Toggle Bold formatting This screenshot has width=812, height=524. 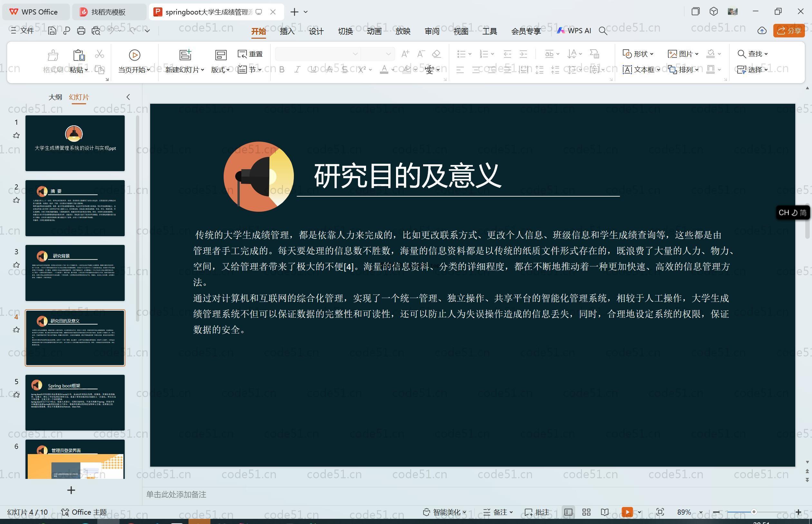[x=282, y=70]
